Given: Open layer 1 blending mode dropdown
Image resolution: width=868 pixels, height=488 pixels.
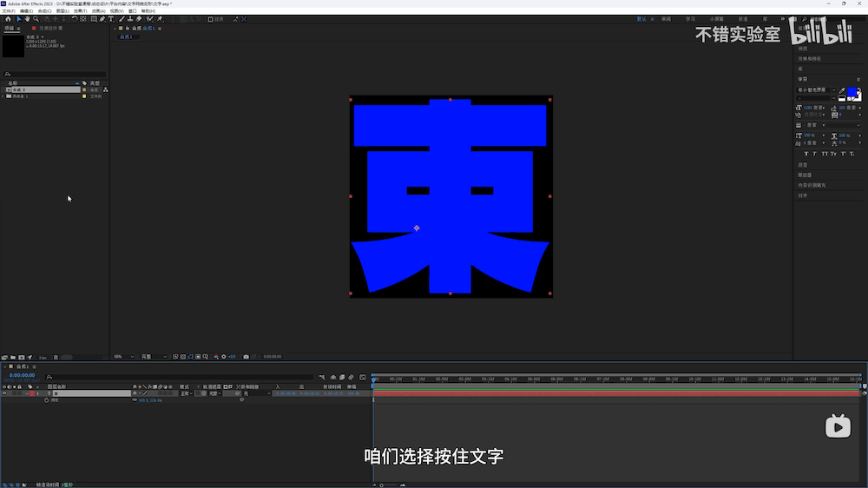Looking at the screenshot, I should (186, 393).
